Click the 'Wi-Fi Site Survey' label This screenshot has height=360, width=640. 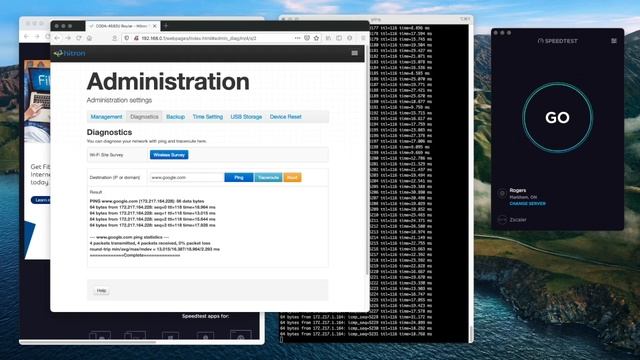coord(106,155)
